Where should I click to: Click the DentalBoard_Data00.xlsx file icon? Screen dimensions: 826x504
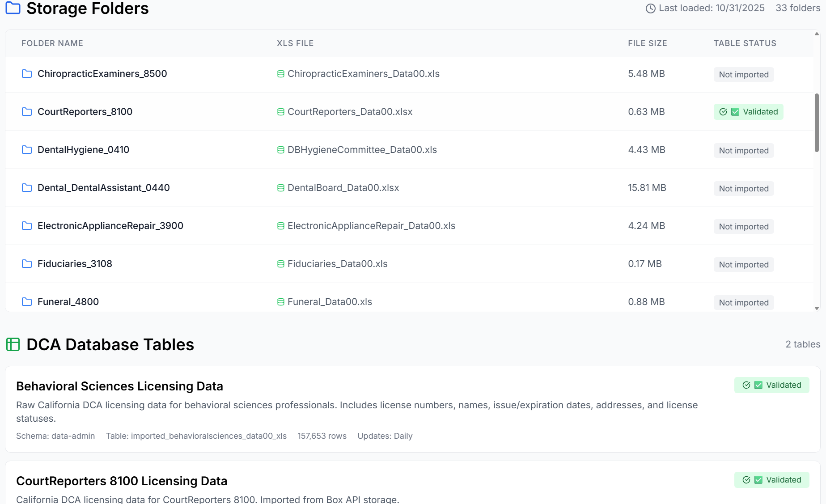(x=281, y=188)
